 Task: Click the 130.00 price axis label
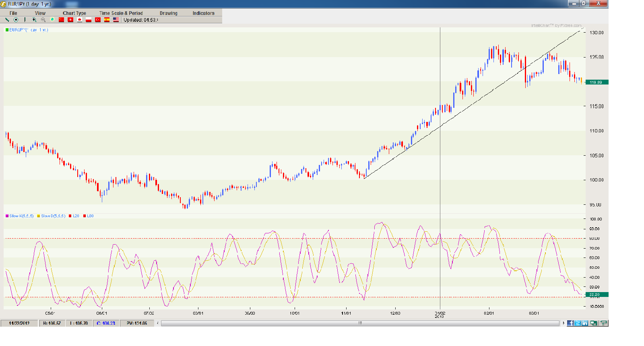597,33
